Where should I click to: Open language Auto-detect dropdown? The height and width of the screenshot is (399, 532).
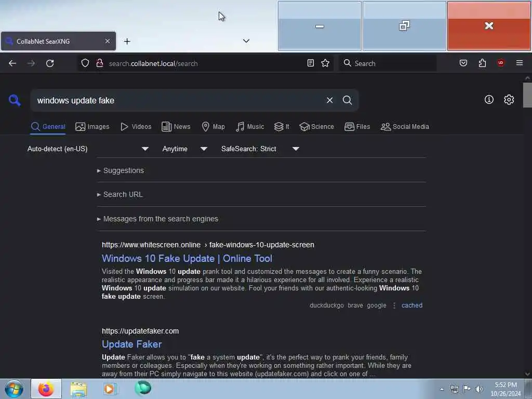click(x=88, y=149)
